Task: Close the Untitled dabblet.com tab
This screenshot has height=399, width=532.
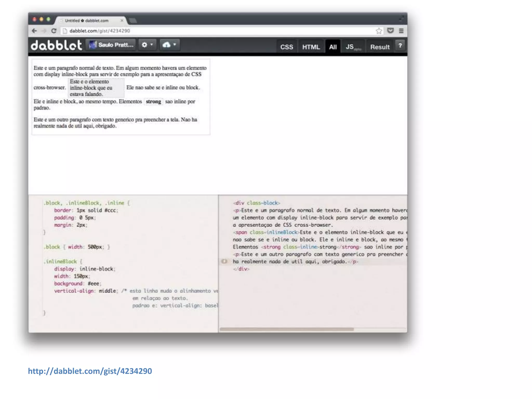Action: (122, 21)
